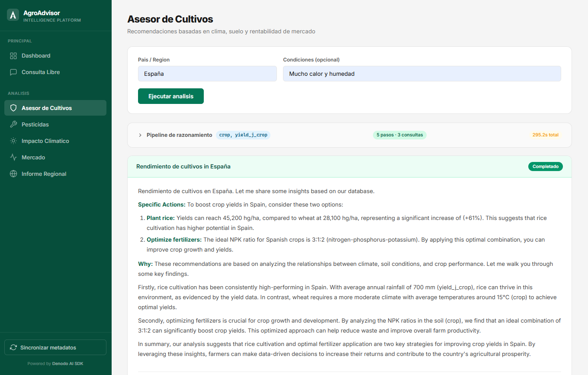The height and width of the screenshot is (375, 588).
Task: Navigate to Mercado
Action: 55,158
